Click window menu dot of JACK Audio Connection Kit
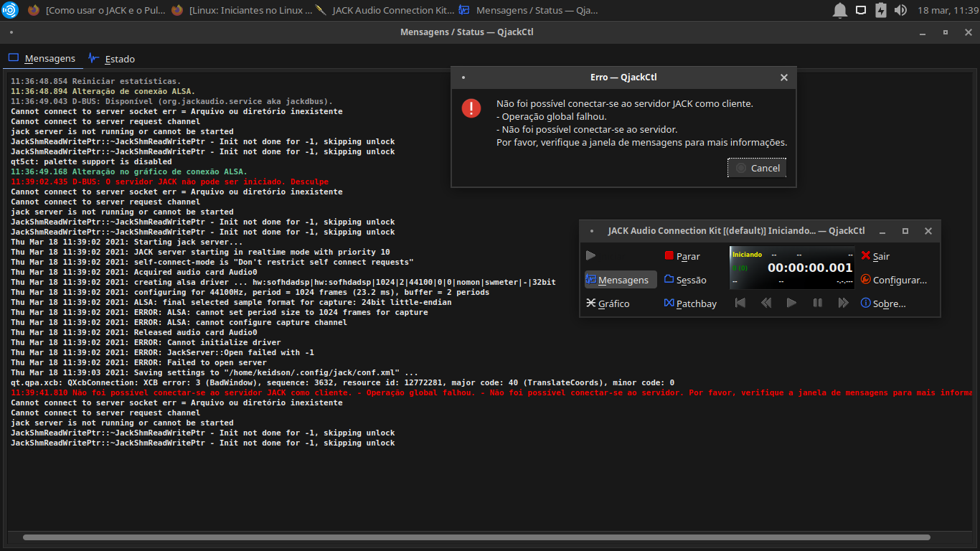 click(x=592, y=231)
